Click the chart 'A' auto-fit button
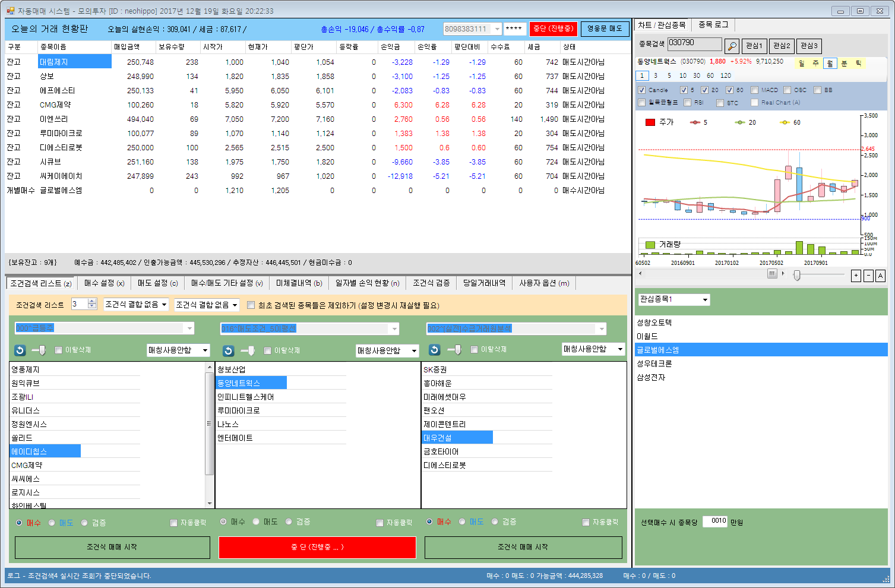The width and height of the screenshot is (895, 588). point(881,276)
